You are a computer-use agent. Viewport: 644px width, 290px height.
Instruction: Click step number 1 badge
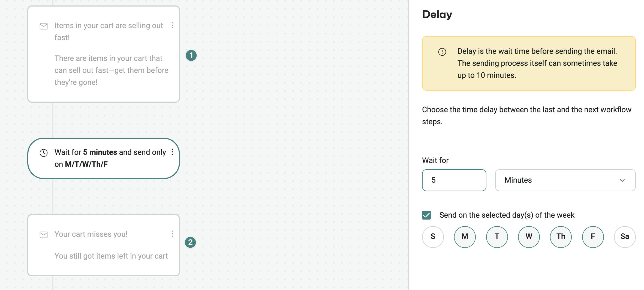(x=191, y=55)
